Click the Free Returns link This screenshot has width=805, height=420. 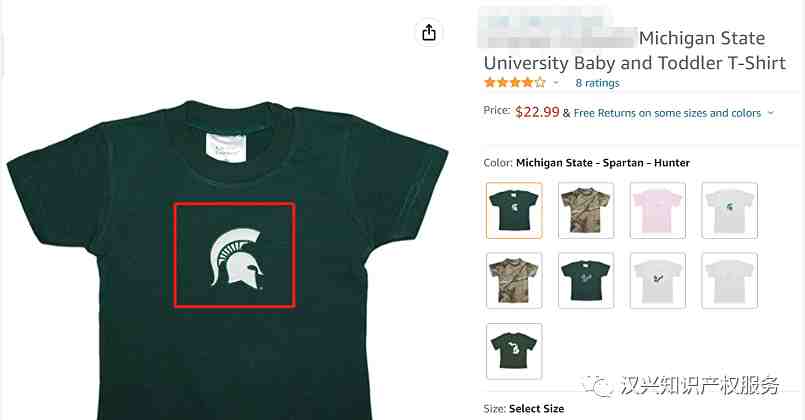[x=667, y=113]
